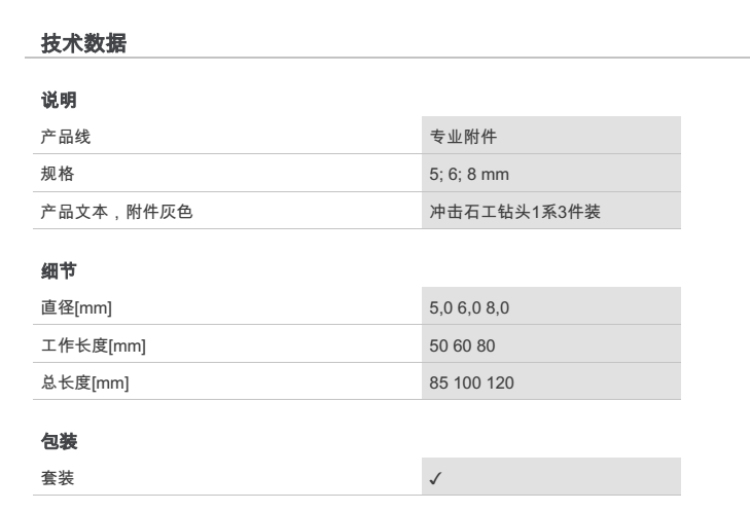
Task: Select the 5,0 6,0 8,0 diameter values
Action: 469,308
